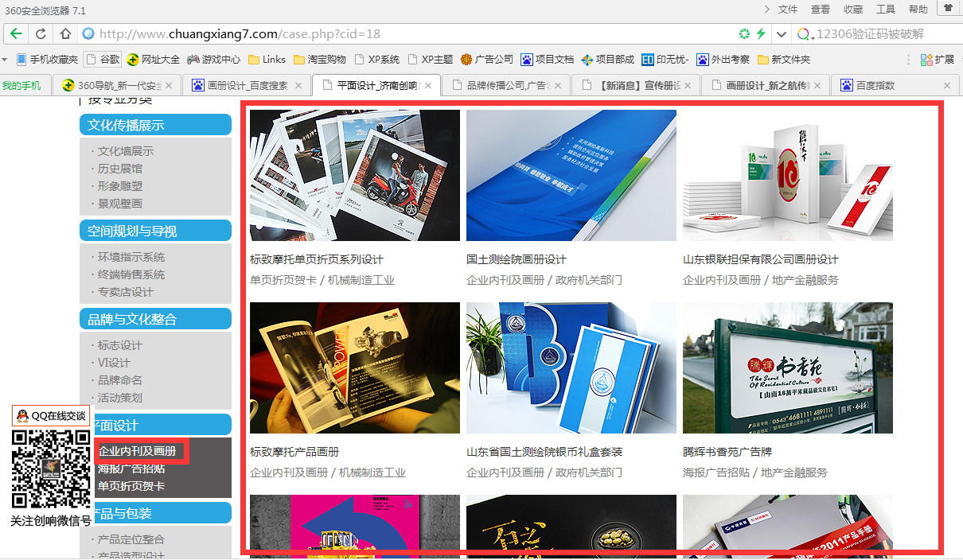This screenshot has height=560, width=963.
Task: Open the XP主题 bookmark
Action: (430, 59)
